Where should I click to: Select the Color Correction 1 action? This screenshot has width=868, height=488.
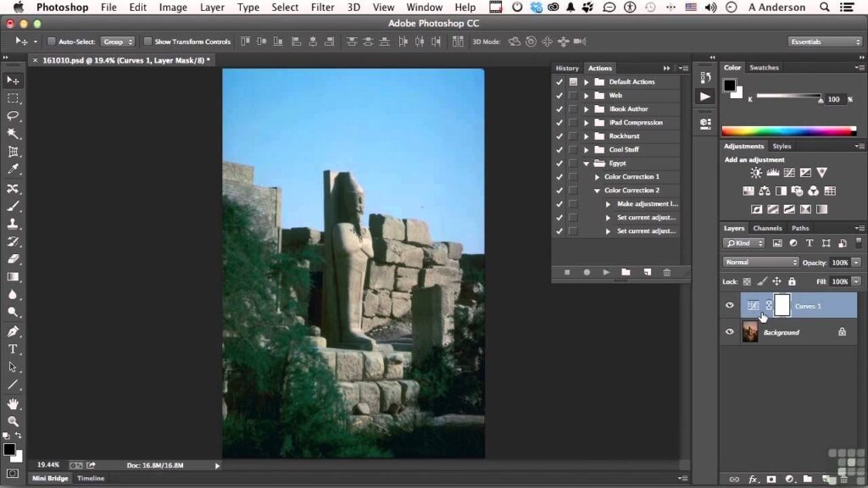pos(632,177)
